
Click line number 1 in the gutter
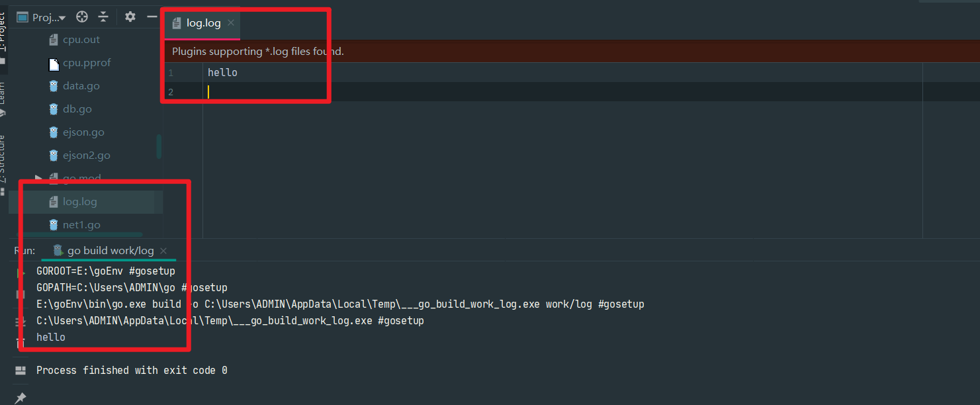pos(171,73)
